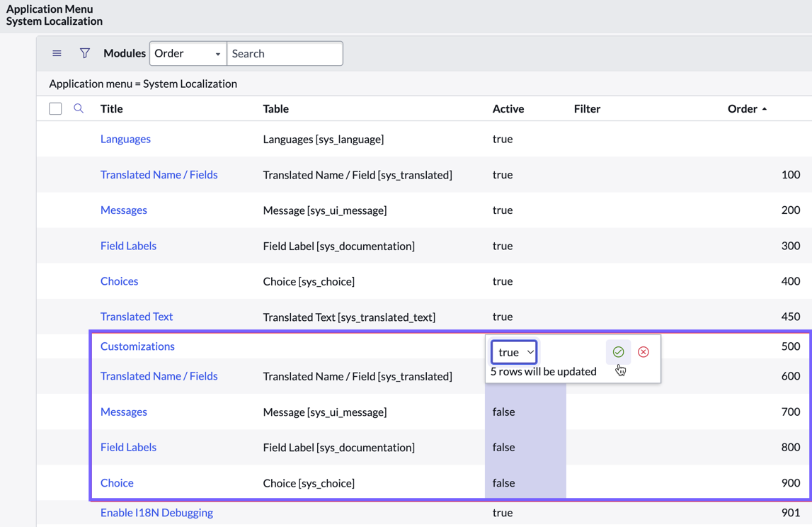The image size is (812, 527).
Task: Open the true/false Active value dropdown
Action: 514,352
